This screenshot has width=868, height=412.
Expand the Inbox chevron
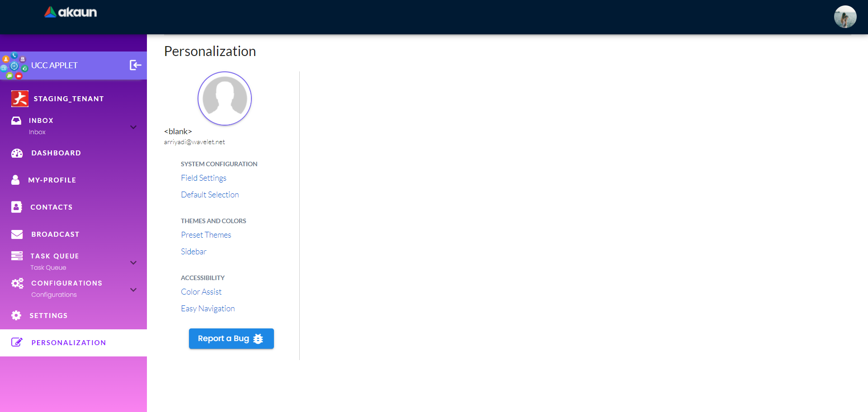pyautogui.click(x=133, y=127)
